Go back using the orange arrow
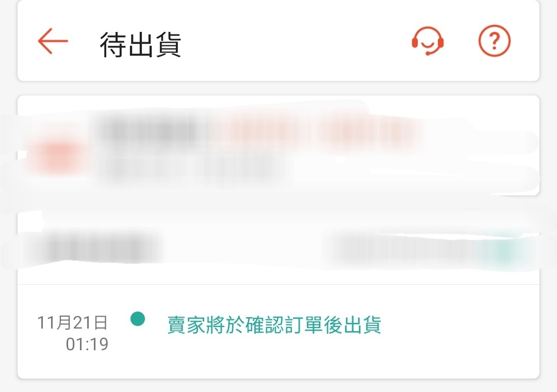Image resolution: width=557 pixels, height=392 pixels. click(x=53, y=41)
